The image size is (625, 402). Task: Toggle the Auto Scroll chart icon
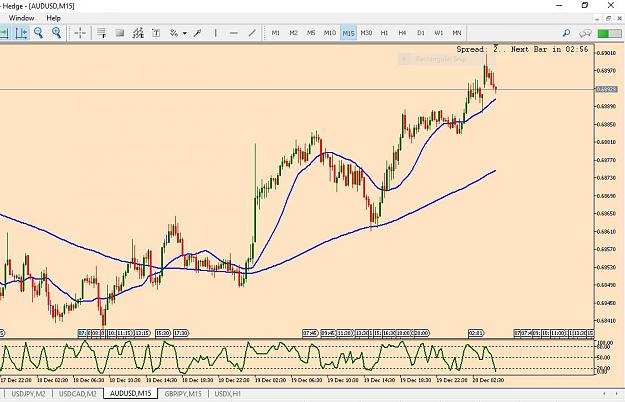(x=4, y=33)
